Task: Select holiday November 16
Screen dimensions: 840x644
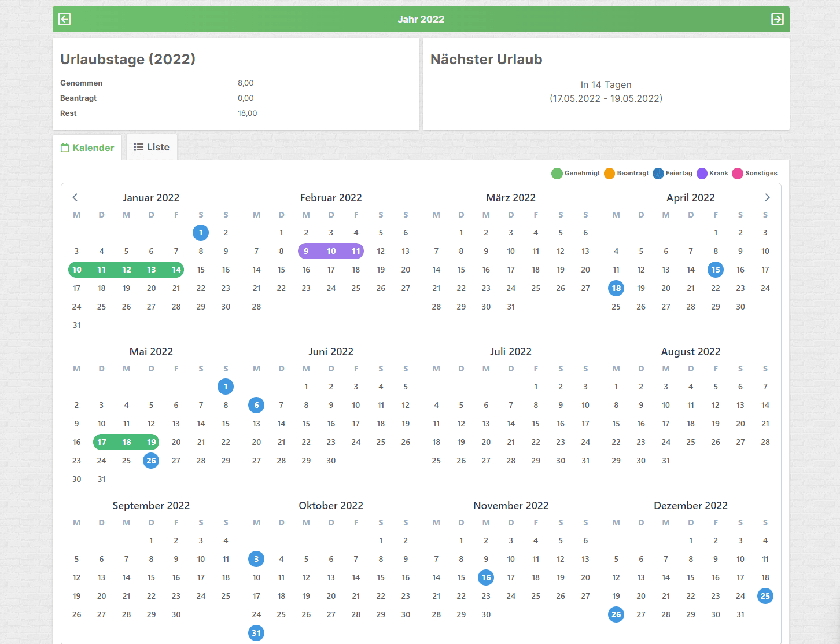Action: tap(486, 577)
